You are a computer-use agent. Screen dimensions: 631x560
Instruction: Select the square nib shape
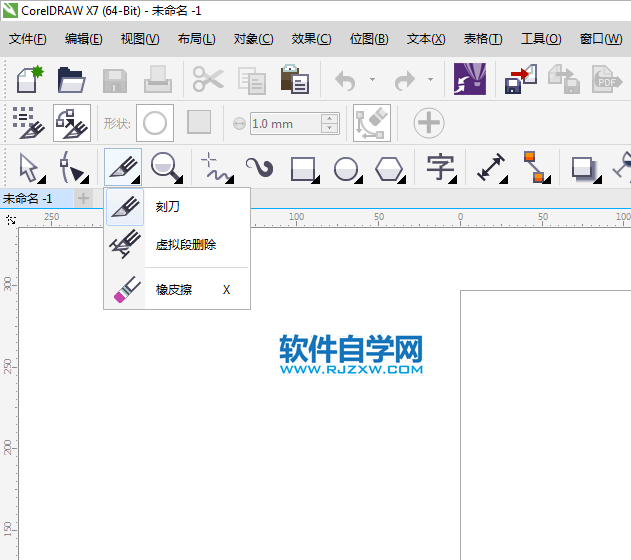[x=199, y=122]
